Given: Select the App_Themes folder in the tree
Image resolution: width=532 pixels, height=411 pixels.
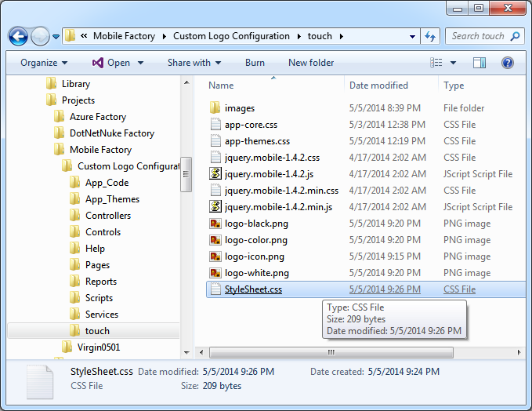Looking at the screenshot, I should (x=112, y=199).
